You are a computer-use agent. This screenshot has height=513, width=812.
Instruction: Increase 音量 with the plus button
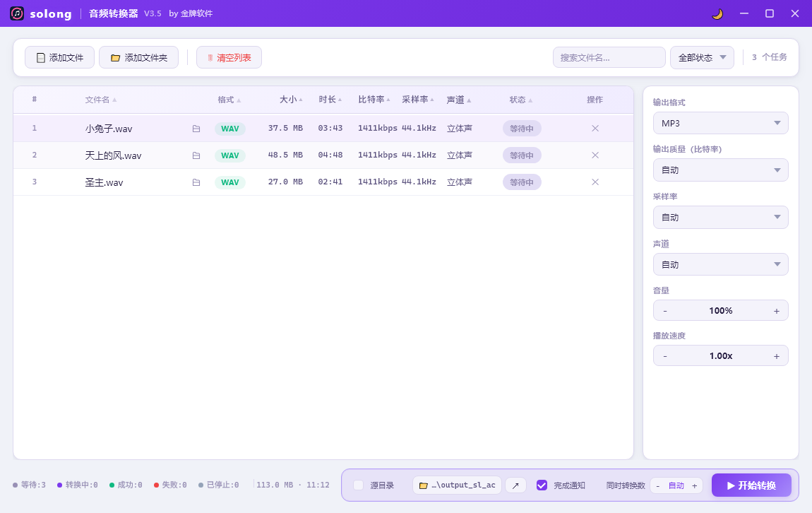coord(776,311)
